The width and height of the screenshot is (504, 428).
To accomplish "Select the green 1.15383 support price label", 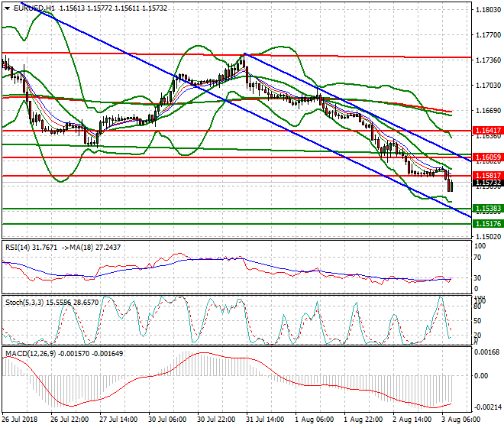I will [487, 209].
